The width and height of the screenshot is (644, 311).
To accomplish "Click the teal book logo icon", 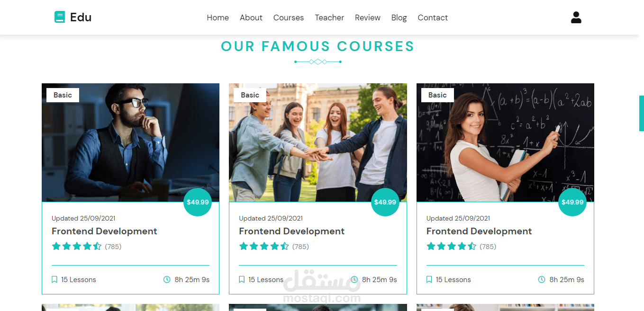I will click(x=60, y=17).
